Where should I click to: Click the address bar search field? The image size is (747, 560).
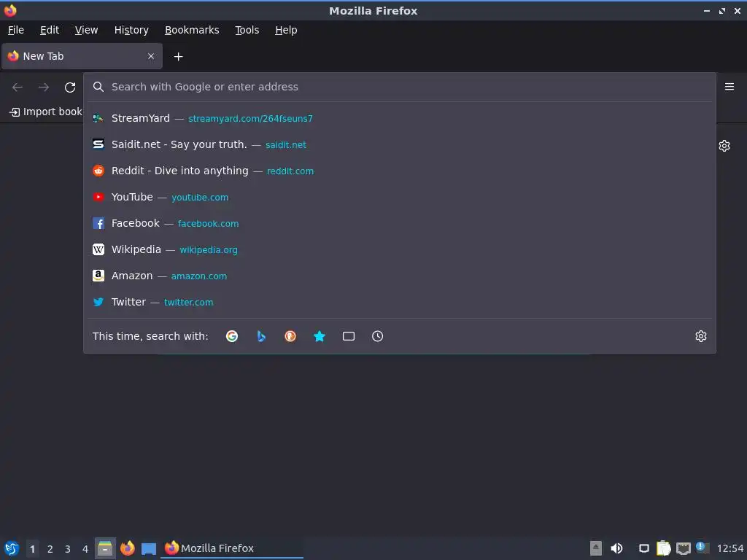tap(399, 87)
